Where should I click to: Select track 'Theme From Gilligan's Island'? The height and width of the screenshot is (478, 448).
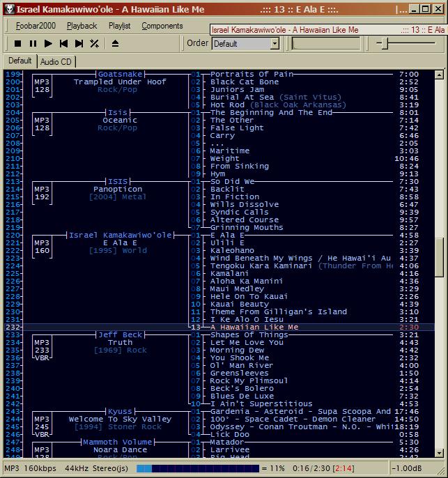click(x=279, y=311)
